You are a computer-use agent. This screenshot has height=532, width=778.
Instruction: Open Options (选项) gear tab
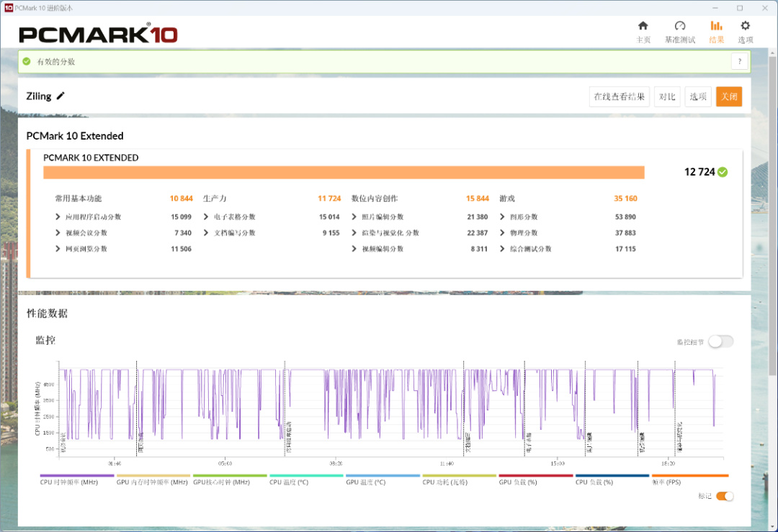click(x=746, y=32)
